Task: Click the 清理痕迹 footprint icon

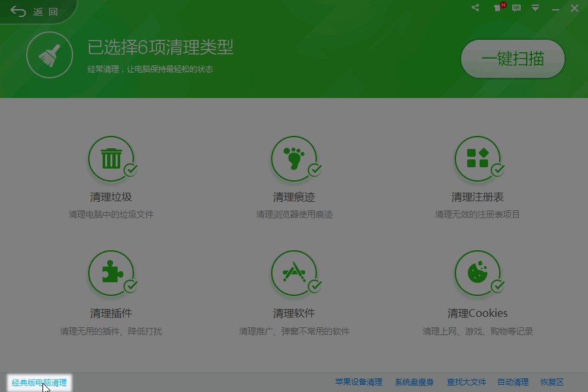Action: [x=295, y=157]
